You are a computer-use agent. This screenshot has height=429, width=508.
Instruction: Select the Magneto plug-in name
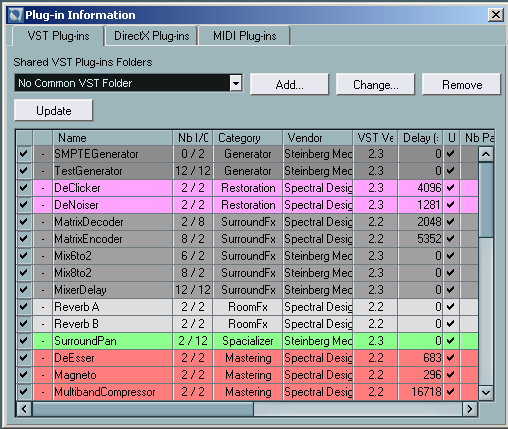click(x=75, y=375)
